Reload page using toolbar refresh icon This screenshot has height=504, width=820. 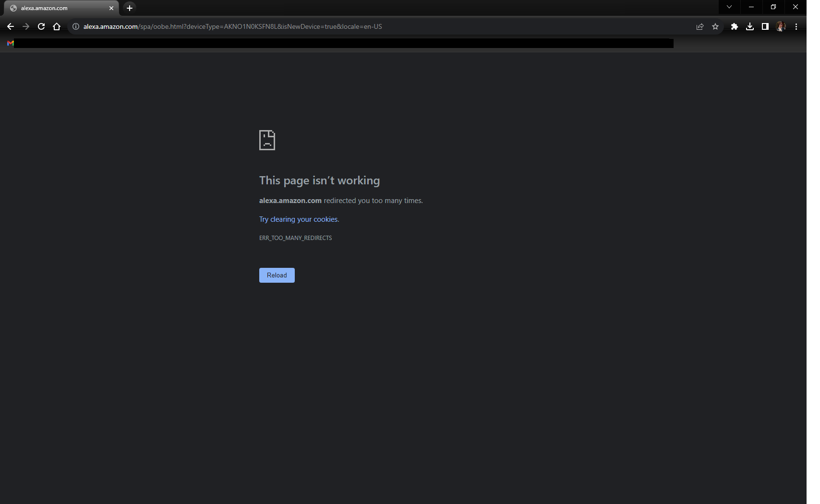tap(41, 27)
